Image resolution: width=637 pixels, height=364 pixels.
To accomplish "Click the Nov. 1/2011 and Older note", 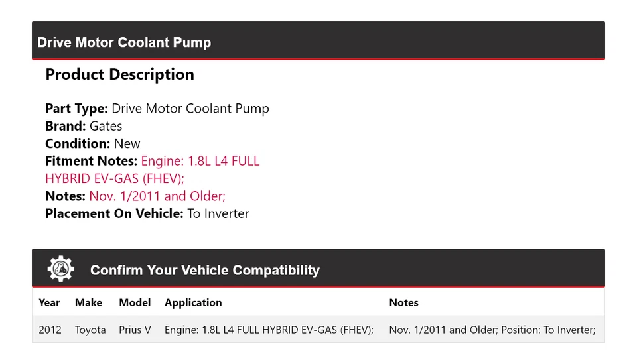I will pos(157,196).
